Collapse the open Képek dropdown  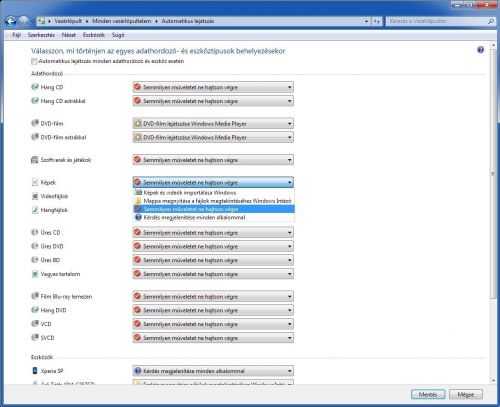coord(213,183)
